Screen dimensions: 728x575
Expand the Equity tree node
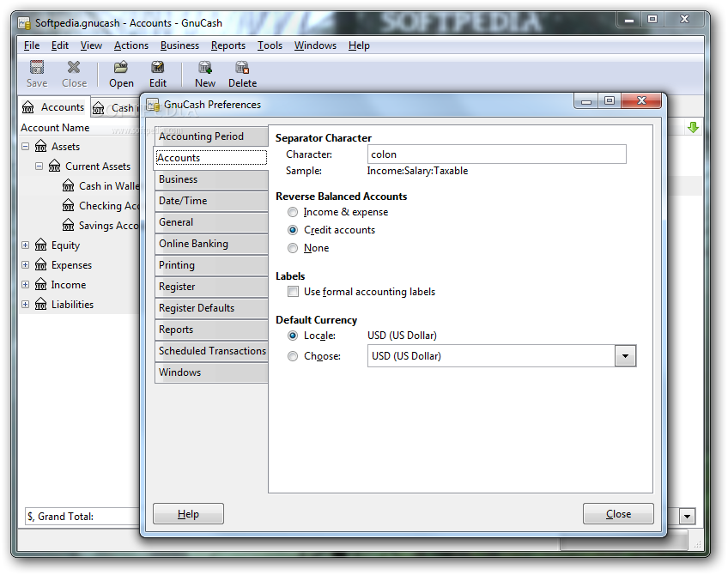[26, 245]
